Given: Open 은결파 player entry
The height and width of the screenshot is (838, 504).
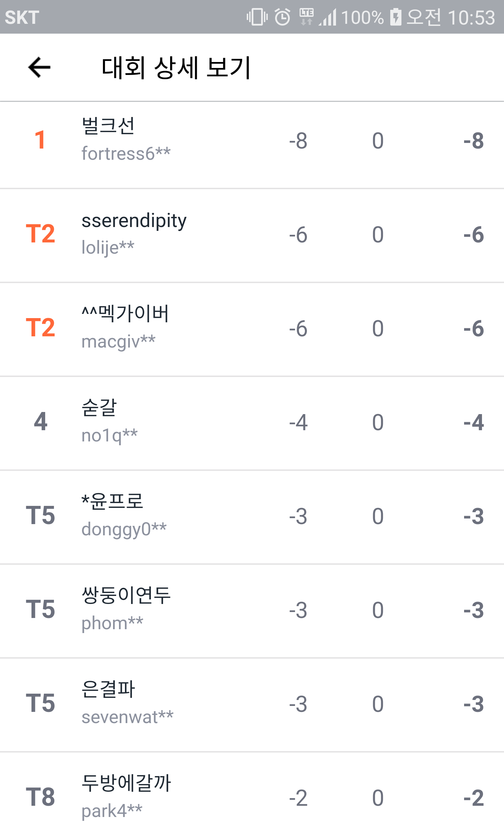Looking at the screenshot, I should pos(252,704).
